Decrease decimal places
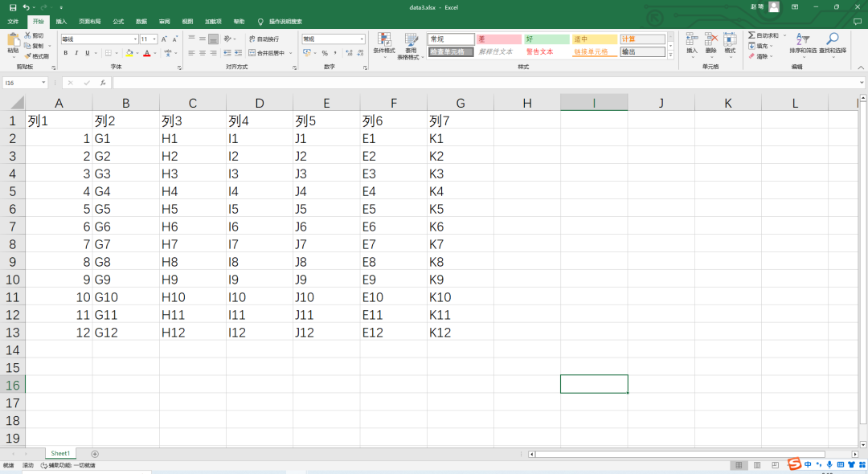 click(360, 53)
